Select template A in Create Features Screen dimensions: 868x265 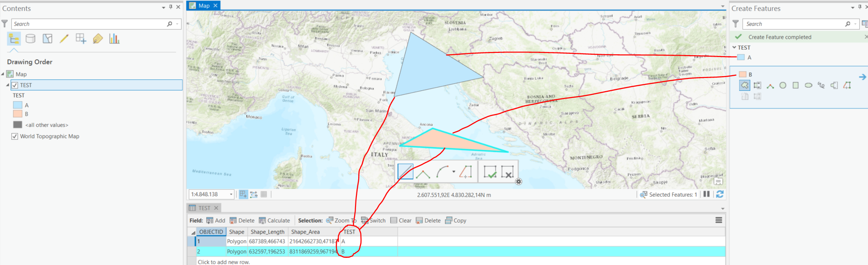[745, 57]
